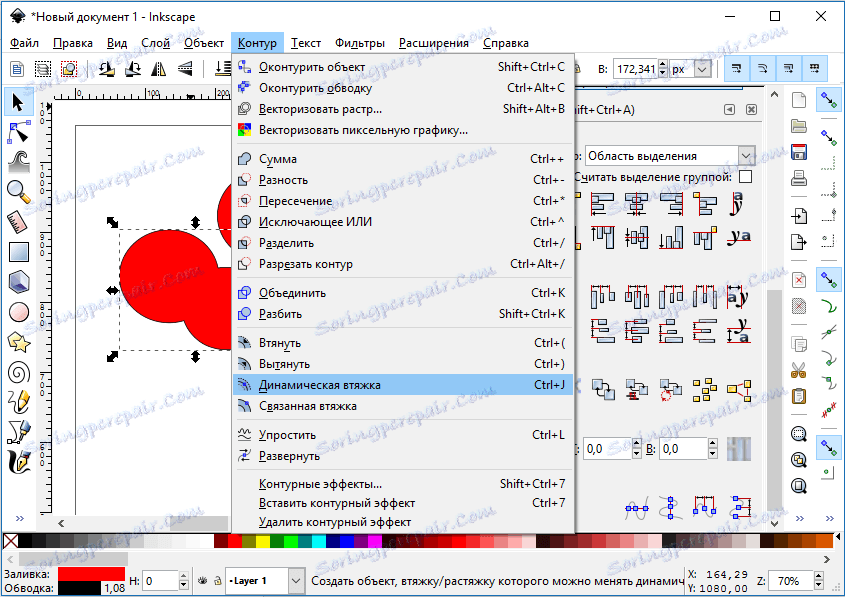Click the canvas horizontal scrollbar left arrow

click(61, 523)
